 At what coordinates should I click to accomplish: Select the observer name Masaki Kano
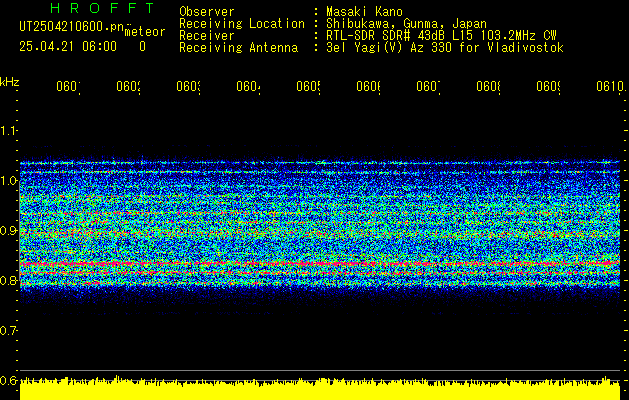[x=364, y=11]
